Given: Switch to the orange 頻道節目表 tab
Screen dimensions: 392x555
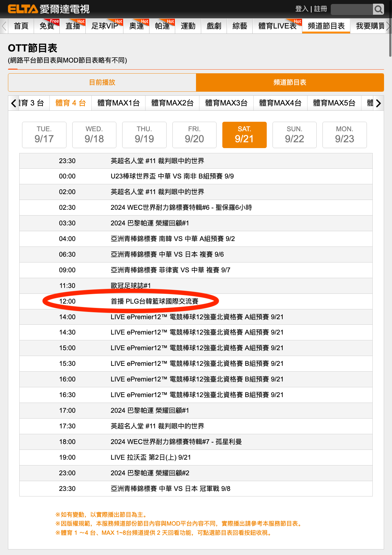Looking at the screenshot, I should 290,82.
